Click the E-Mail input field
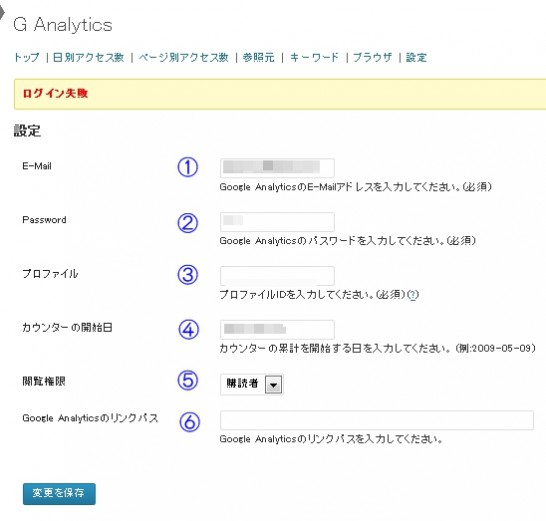 click(277, 168)
